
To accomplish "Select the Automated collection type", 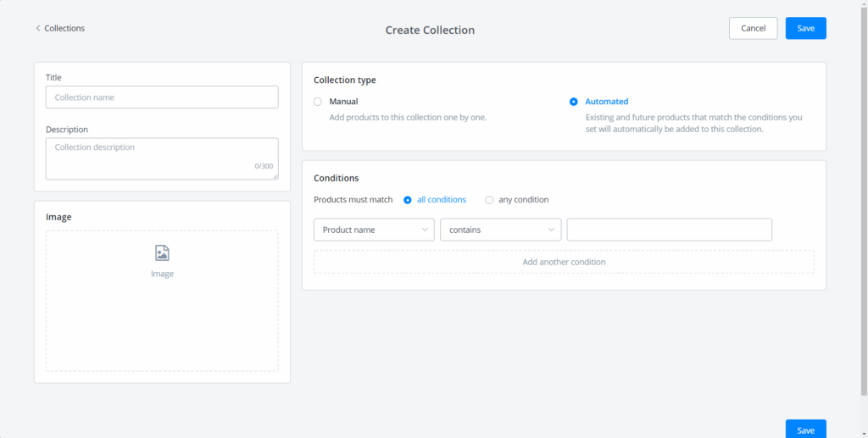I will [x=574, y=102].
